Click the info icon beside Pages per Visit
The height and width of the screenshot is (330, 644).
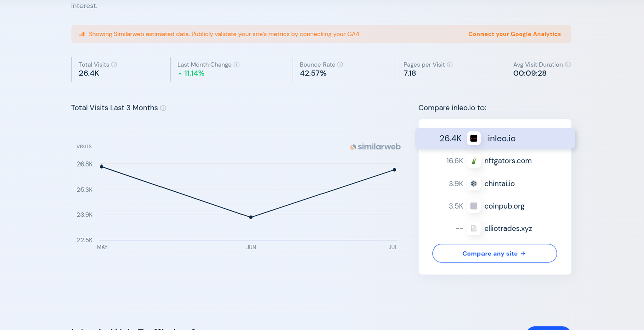pos(450,65)
